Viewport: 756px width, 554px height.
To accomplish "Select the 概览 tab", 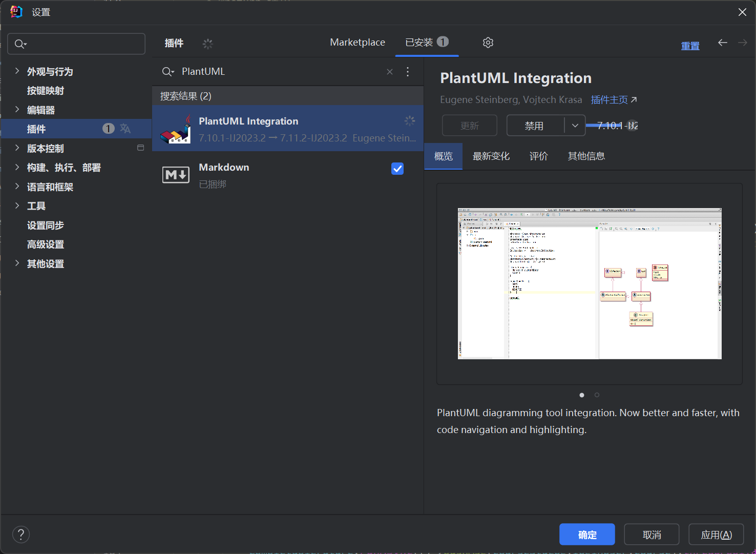I will coord(444,156).
